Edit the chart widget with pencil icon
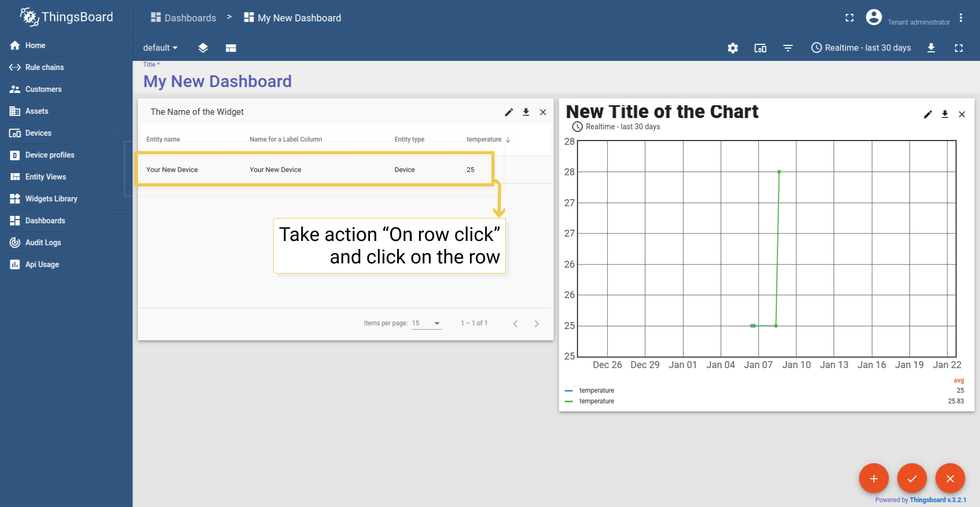 click(x=928, y=114)
